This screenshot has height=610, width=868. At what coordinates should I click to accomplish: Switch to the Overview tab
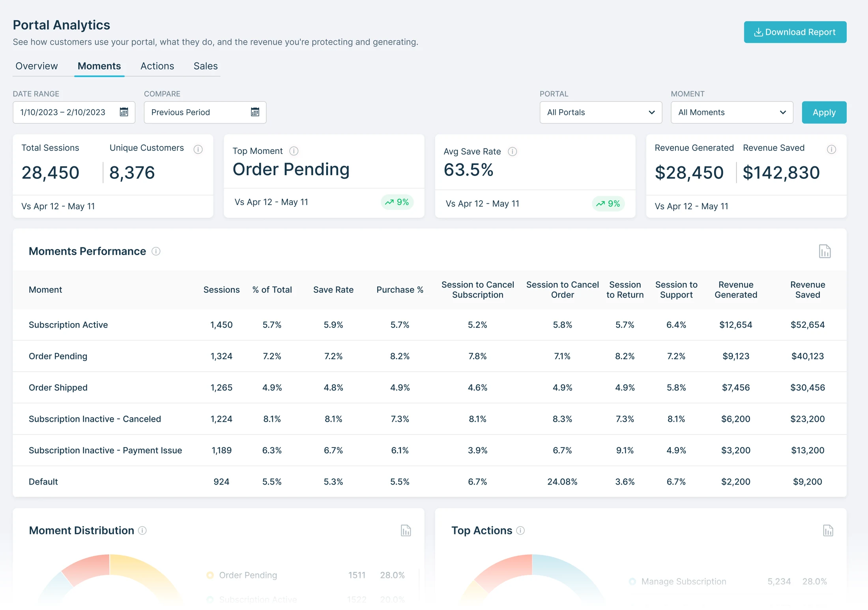37,66
